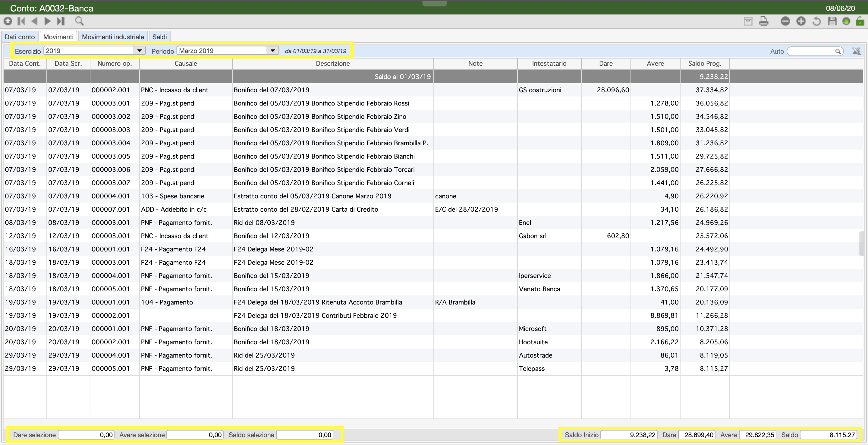
Task: Click magnifier inside the Auto search field
Action: tap(838, 51)
